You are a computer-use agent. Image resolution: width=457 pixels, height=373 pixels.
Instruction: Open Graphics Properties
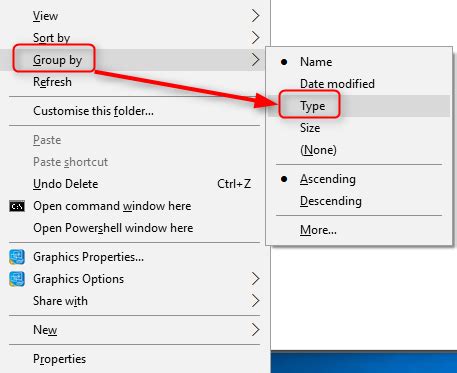134,257
